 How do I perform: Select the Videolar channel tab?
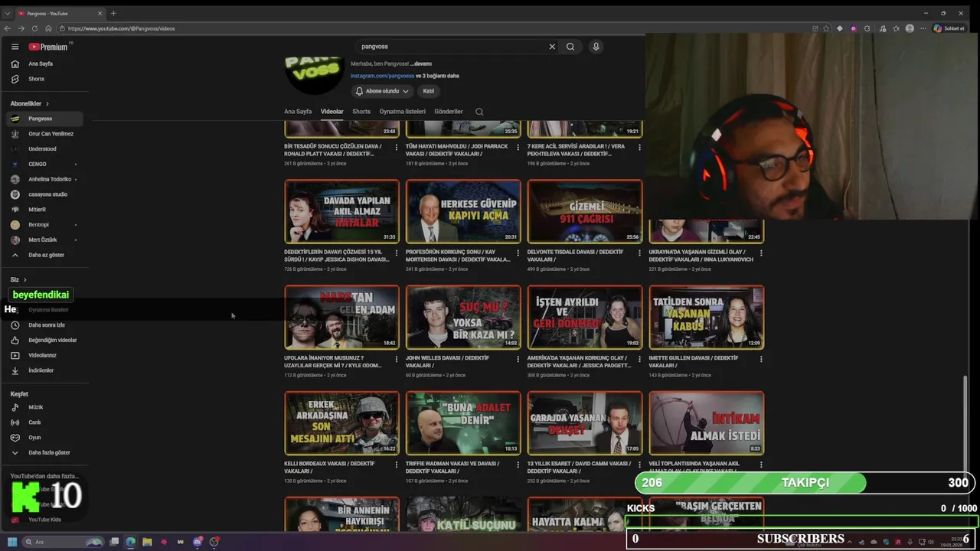point(332,112)
